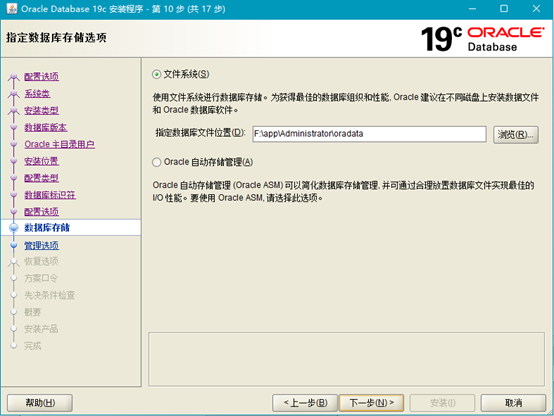
Task: Click the step bullet beside 管理选项
Action: (x=13, y=245)
